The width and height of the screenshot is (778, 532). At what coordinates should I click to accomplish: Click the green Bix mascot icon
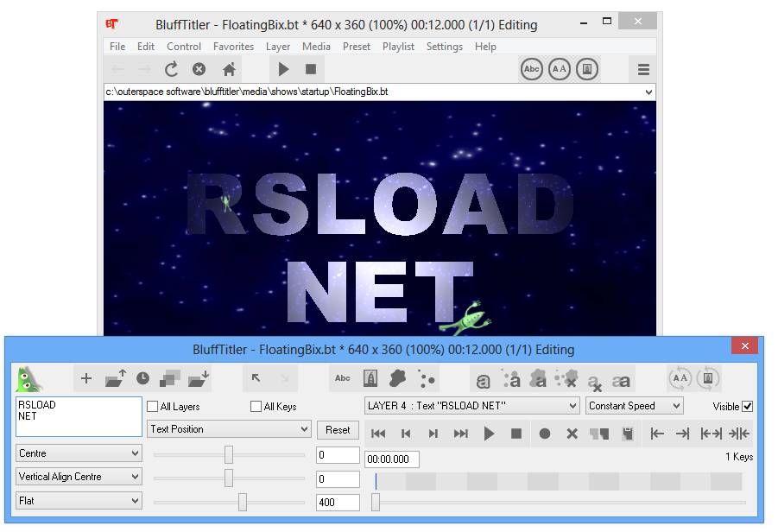[28, 380]
